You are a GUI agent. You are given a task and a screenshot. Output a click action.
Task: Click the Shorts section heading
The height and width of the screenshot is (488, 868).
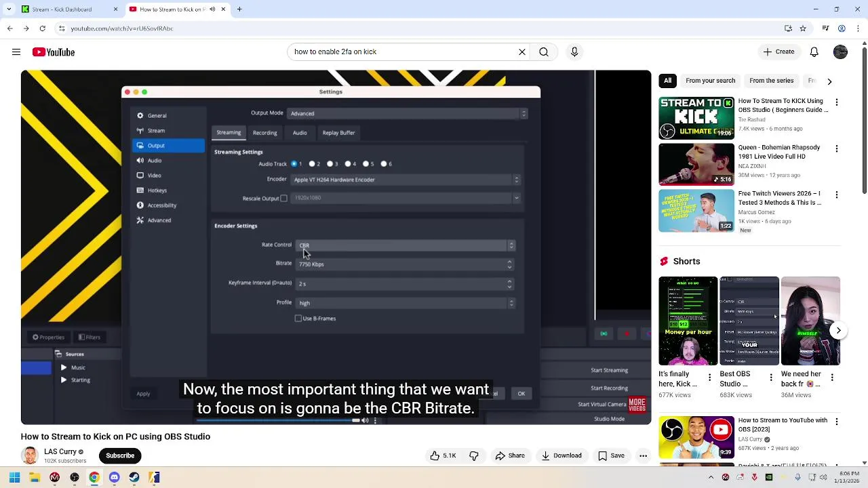[686, 261]
